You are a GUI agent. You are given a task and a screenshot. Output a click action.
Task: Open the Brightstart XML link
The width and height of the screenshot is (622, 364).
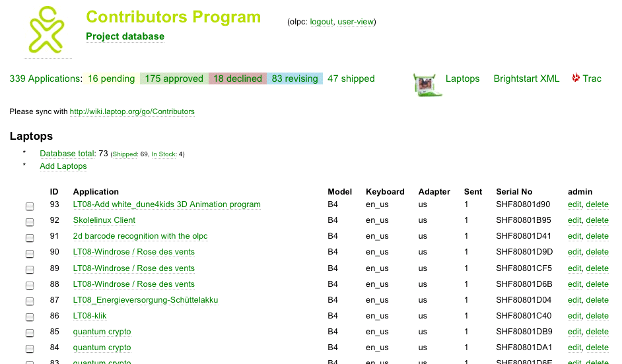tap(526, 78)
